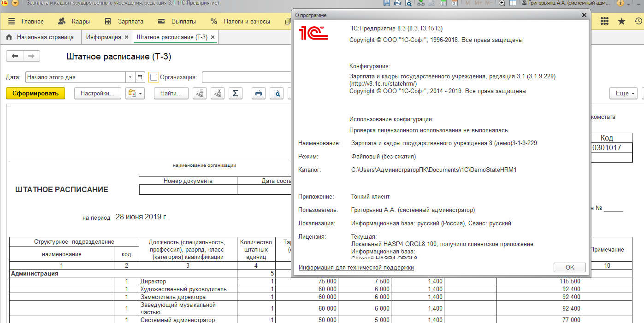
Task: Print the report using toolbar printer icon
Action: pos(259,93)
